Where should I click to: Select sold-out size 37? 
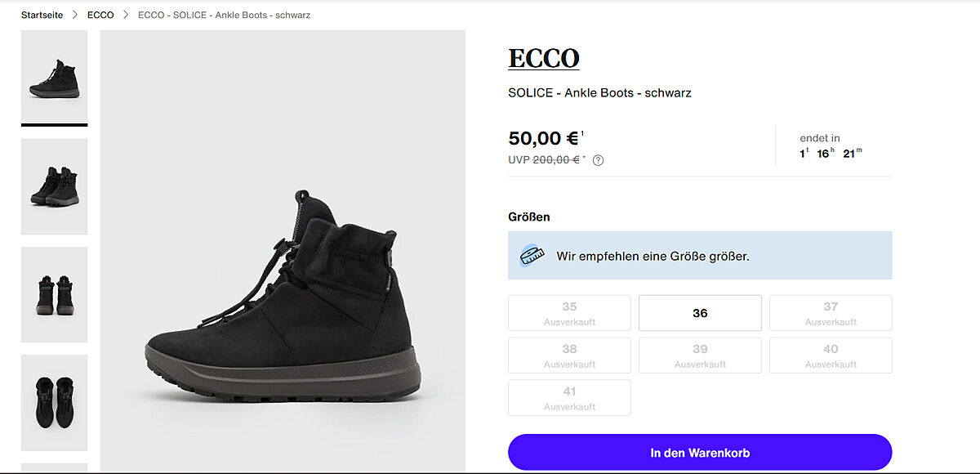coord(831,313)
